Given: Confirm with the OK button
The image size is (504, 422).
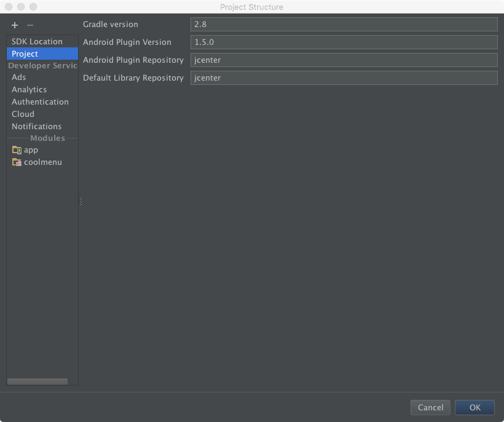Looking at the screenshot, I should click(474, 407).
